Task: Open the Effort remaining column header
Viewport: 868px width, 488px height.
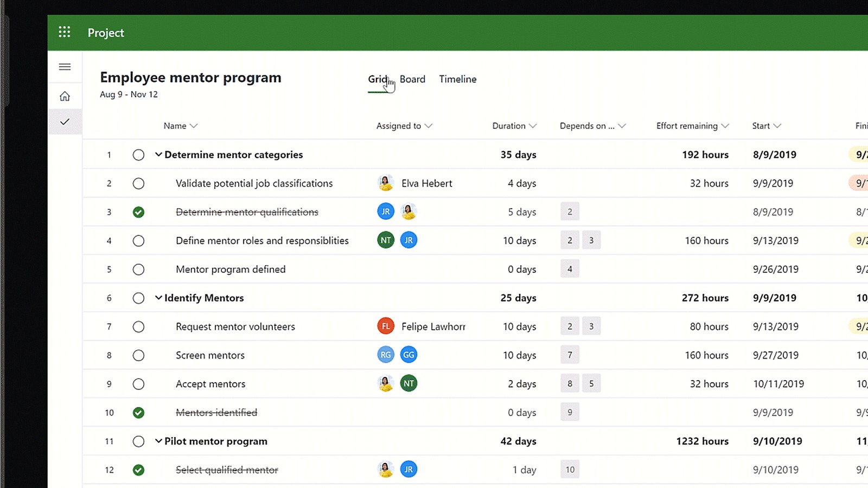Action: (x=693, y=126)
